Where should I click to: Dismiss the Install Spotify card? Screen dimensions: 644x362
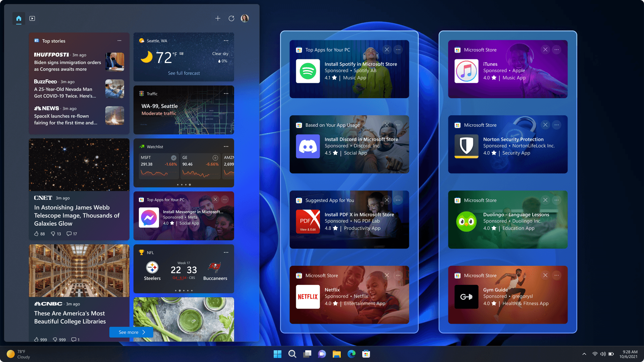point(387,50)
